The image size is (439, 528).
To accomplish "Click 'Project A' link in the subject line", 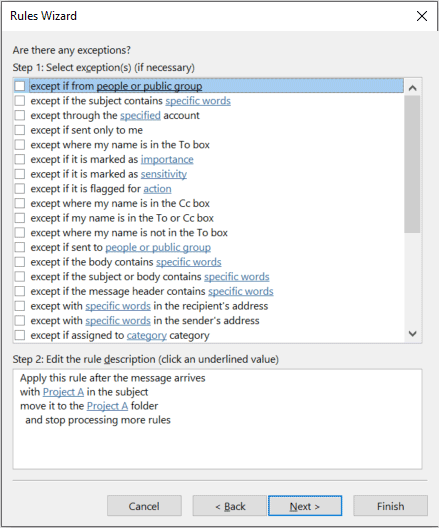I will point(63,392).
